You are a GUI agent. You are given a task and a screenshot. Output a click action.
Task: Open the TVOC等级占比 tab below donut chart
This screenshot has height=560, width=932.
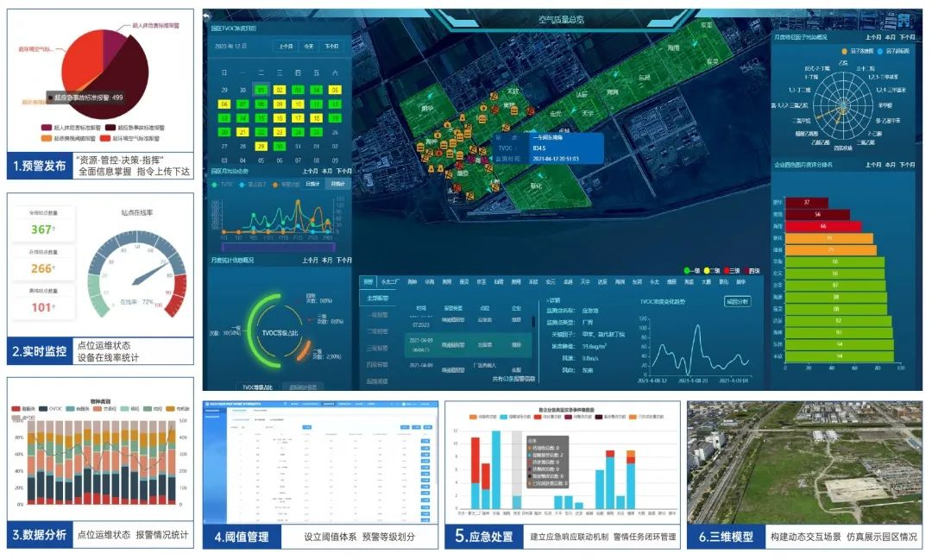coord(258,387)
